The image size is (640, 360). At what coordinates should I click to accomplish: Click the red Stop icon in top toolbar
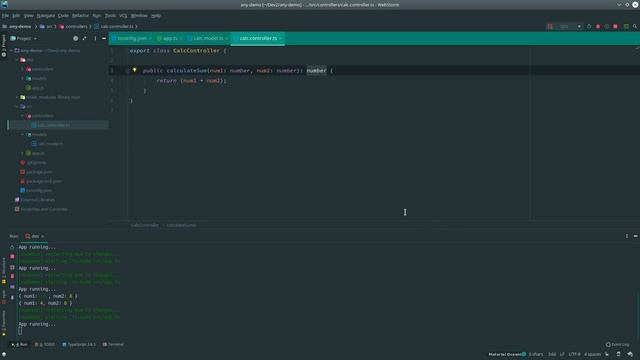point(616,27)
